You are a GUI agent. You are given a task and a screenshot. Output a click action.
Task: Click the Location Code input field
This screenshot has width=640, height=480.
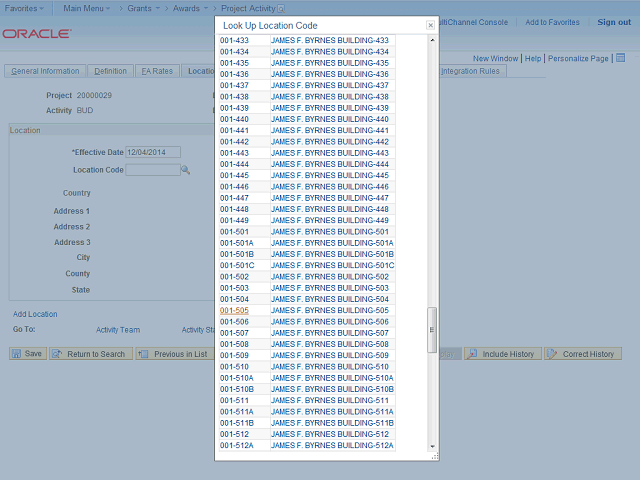point(153,170)
